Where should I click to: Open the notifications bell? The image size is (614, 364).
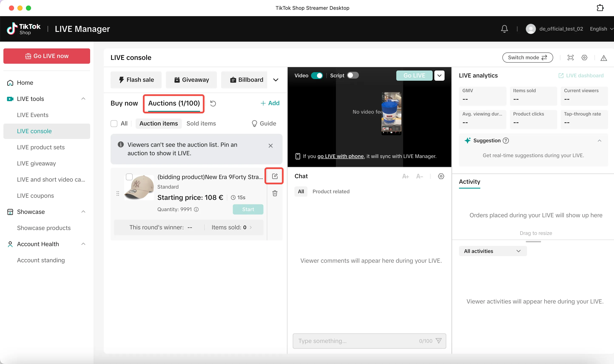coord(504,29)
